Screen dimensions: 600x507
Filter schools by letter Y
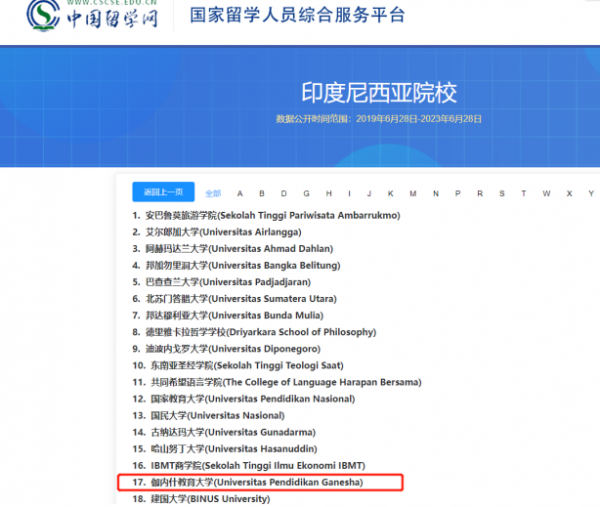591,194
